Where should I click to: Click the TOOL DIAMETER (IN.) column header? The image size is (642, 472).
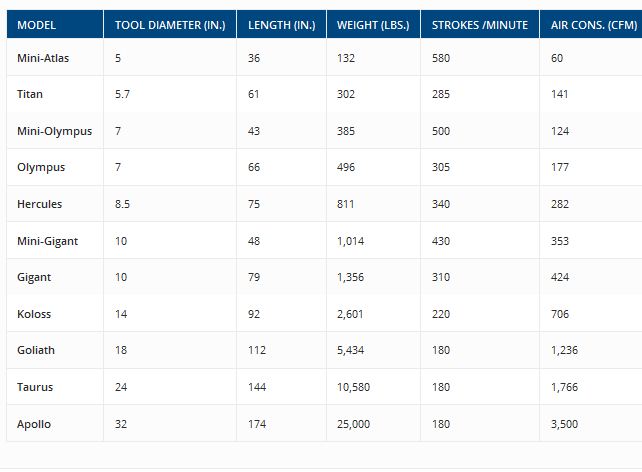point(170,24)
